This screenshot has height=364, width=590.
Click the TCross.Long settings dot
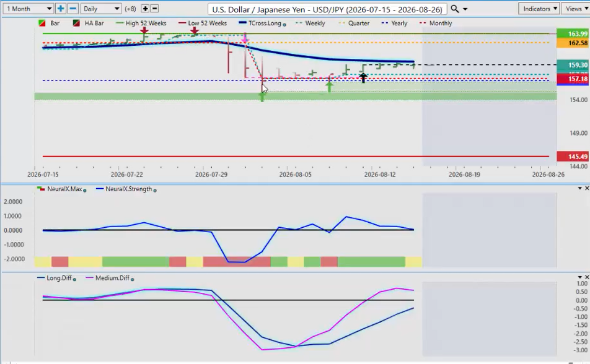(x=284, y=25)
